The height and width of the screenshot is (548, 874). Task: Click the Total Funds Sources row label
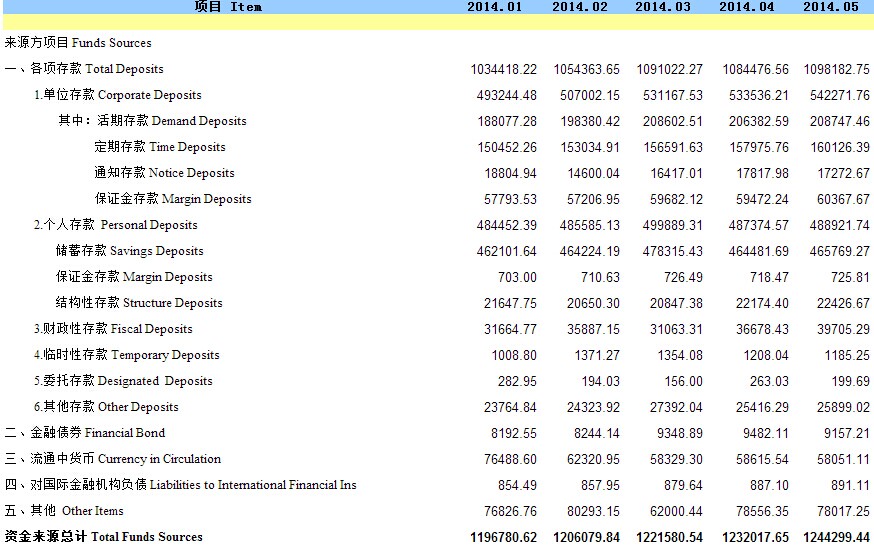click(104, 537)
